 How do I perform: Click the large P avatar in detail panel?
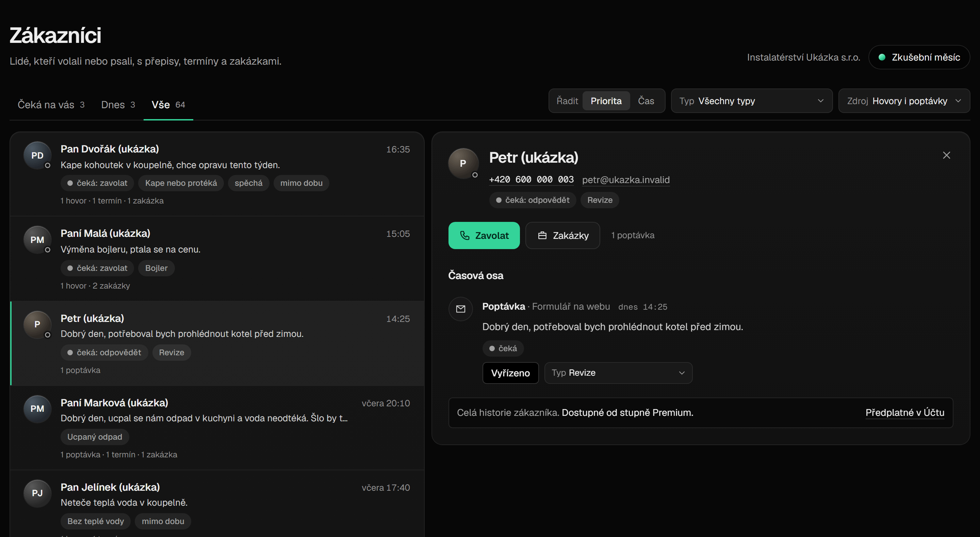463,163
